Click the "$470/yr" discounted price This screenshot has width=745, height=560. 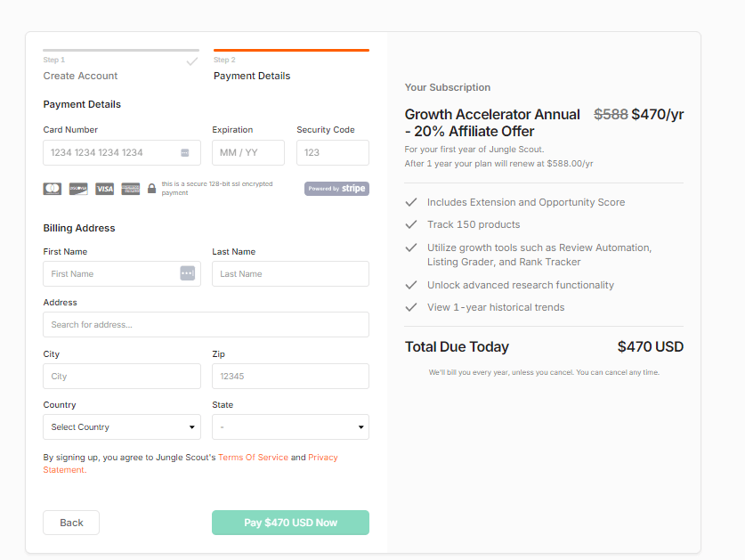pos(658,114)
